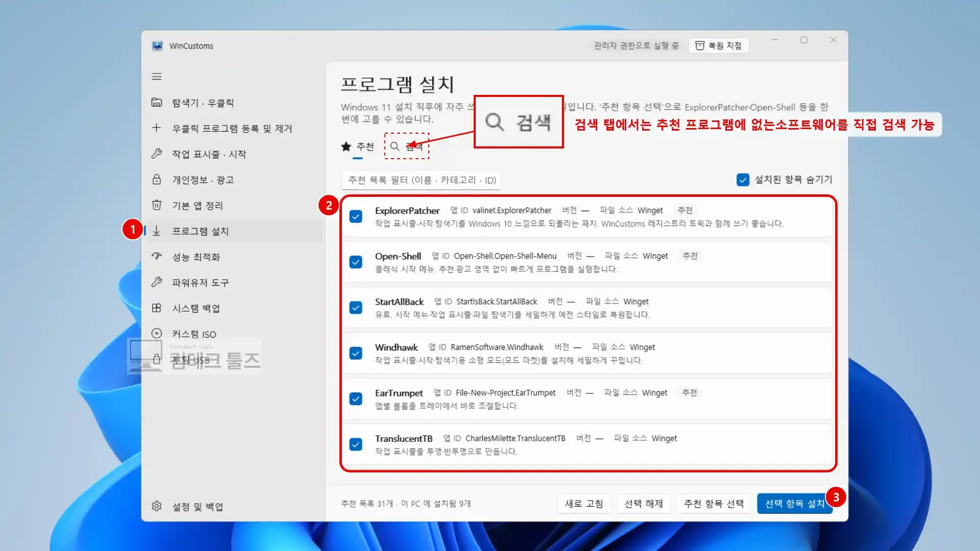This screenshot has width=980, height=551.
Task: Click the download icon beside 프로그램 설치
Action: (157, 231)
